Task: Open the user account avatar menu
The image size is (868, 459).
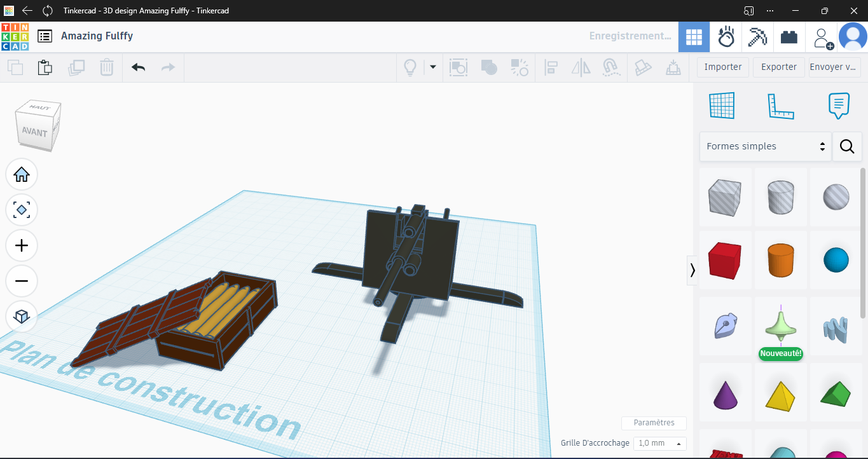Action: [853, 36]
